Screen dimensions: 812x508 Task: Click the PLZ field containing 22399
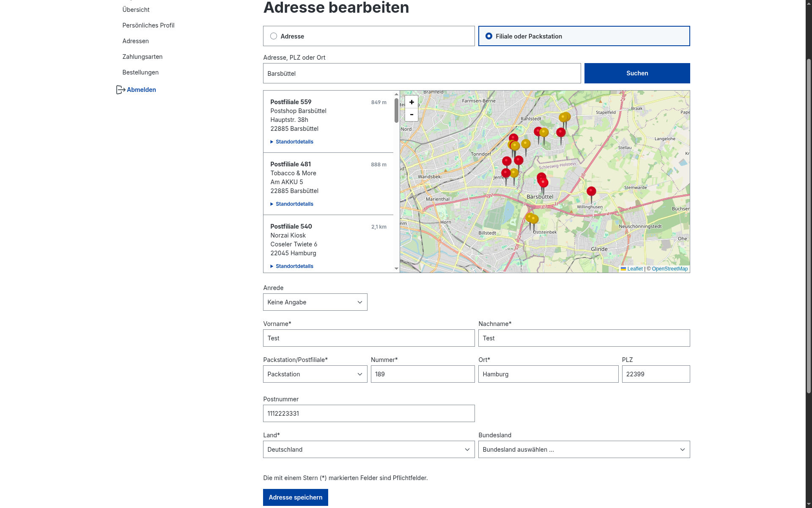[656, 374]
